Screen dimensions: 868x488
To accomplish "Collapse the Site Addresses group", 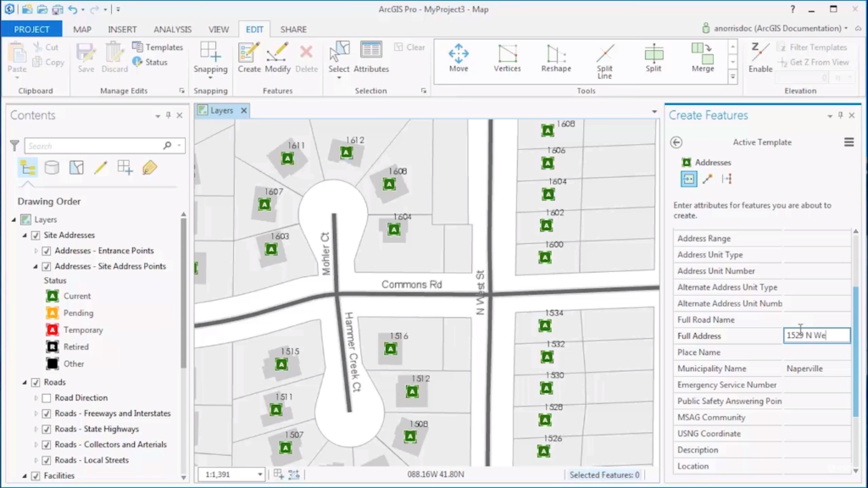I will 25,236.
